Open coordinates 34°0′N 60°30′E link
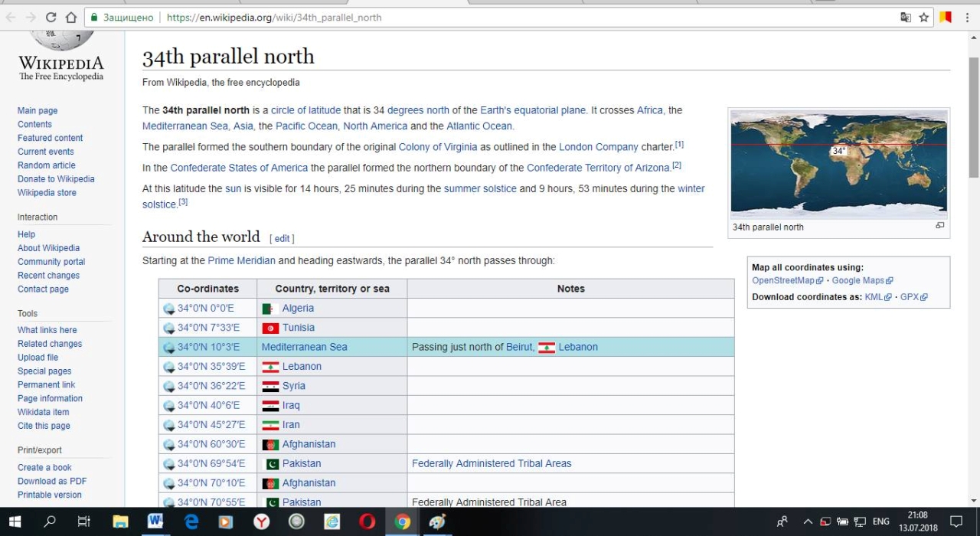The height and width of the screenshot is (536, 980). point(211,444)
